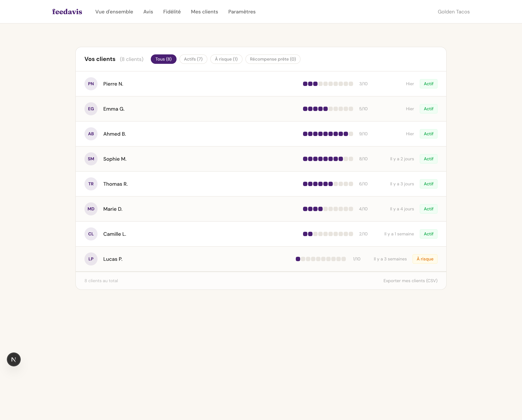Click Marie D.'s stamp progress dots
This screenshot has height=420, width=522.
coord(328,209)
